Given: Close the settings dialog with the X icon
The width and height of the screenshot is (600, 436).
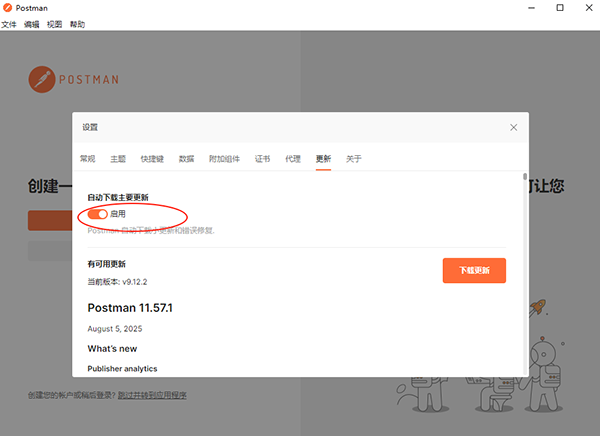Looking at the screenshot, I should point(513,128).
